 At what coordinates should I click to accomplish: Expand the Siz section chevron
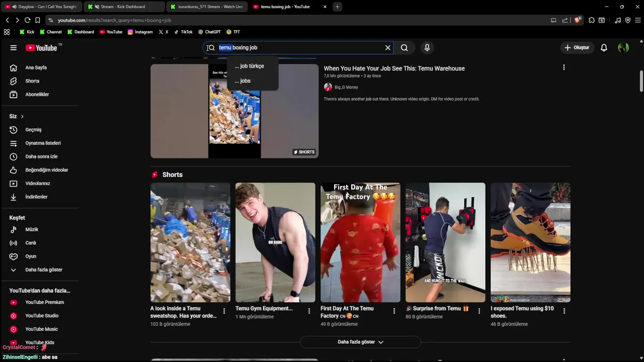point(22,117)
